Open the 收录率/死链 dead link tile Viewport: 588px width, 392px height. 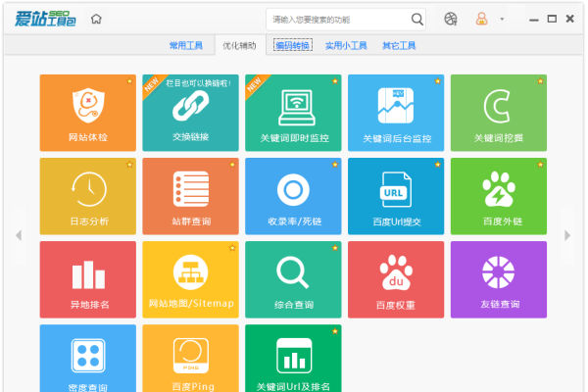[293, 196]
